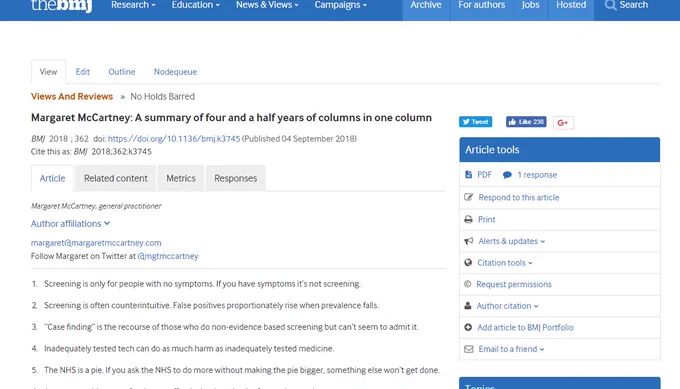Viewport: 680px width, 389px height.
Task: Switch to the Metrics tab
Action: pyautogui.click(x=181, y=178)
